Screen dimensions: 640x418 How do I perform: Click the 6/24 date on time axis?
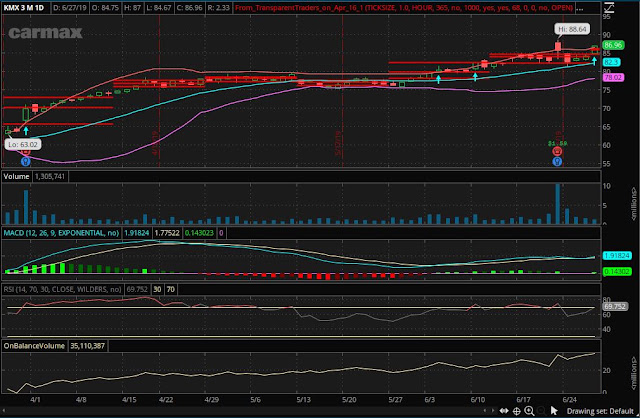point(570,400)
